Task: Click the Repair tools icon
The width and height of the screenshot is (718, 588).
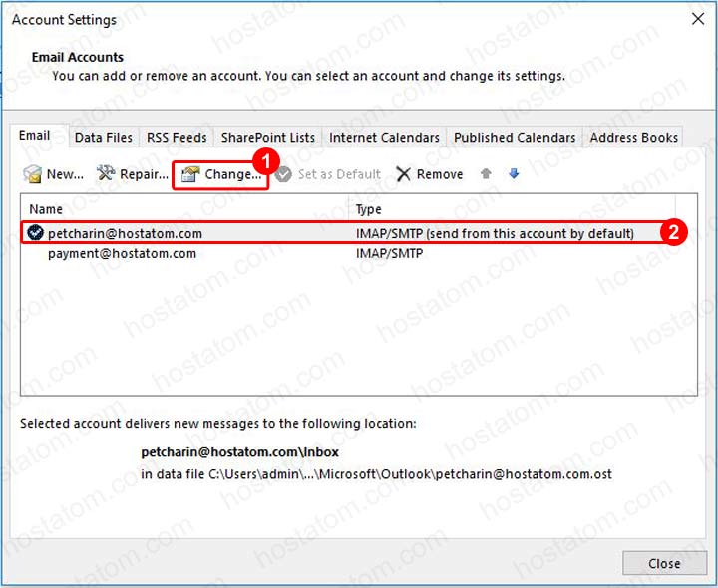Action: click(x=107, y=174)
